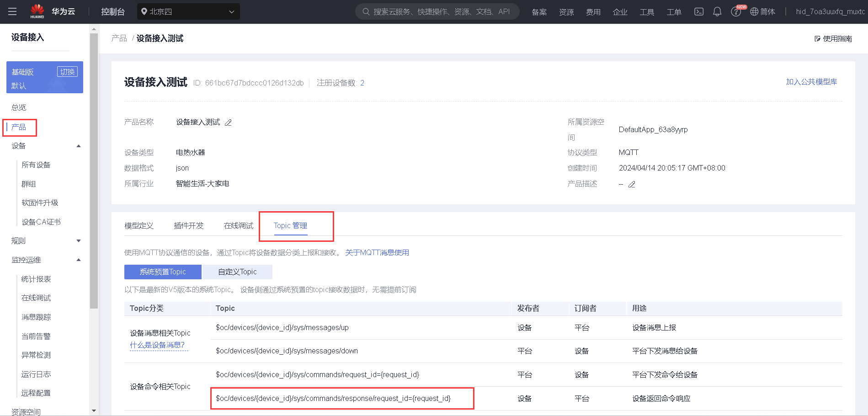This screenshot has height=416, width=868.
Task: Open the 备案 top menu
Action: coord(539,12)
